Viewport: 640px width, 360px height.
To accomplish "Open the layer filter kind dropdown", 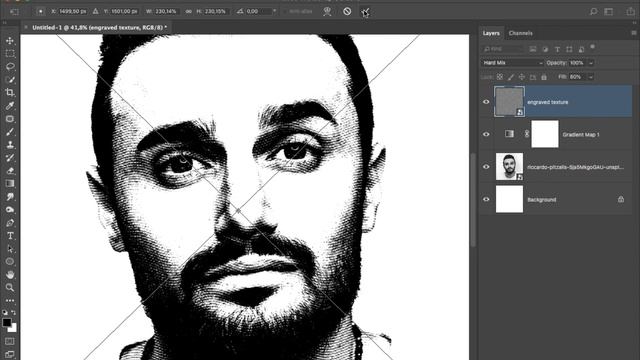I will coord(503,49).
